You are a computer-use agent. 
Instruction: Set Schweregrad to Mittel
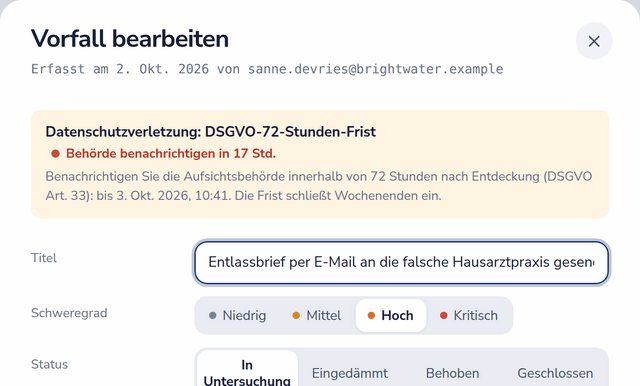[317, 315]
